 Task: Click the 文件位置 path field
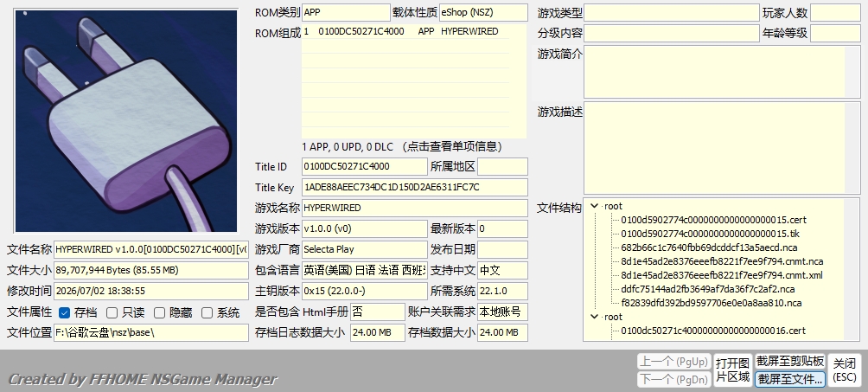151,332
